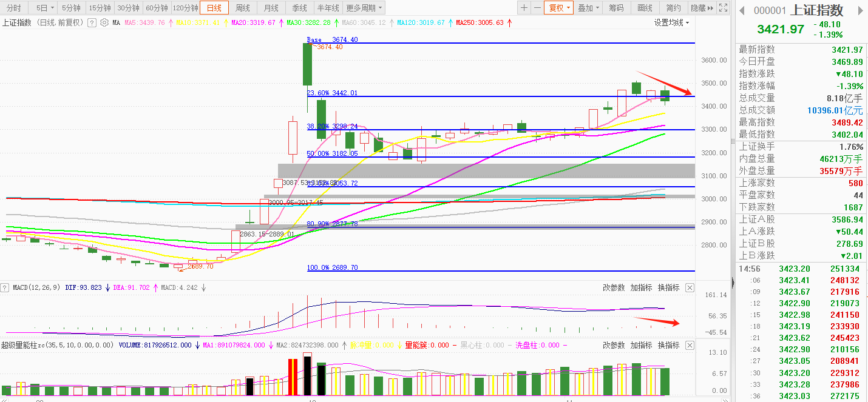Click 总成交额 value 10396.01亿元

pyautogui.click(x=835, y=110)
